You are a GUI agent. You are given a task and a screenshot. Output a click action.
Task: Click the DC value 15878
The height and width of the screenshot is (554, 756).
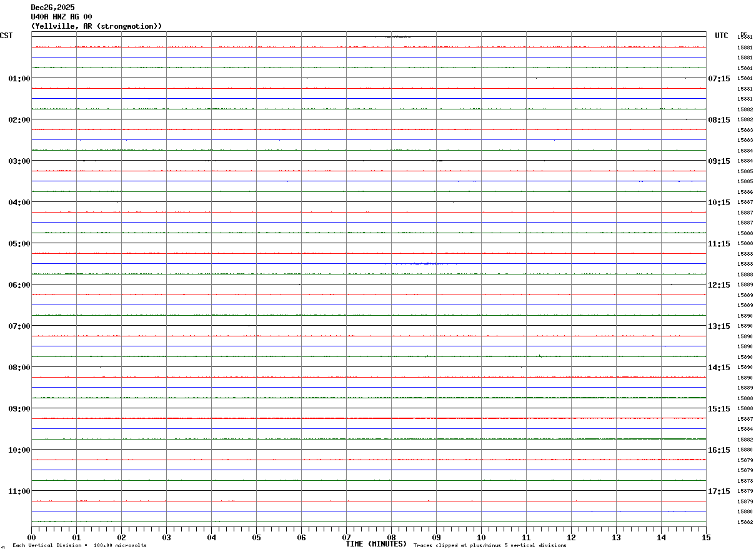[x=745, y=481]
